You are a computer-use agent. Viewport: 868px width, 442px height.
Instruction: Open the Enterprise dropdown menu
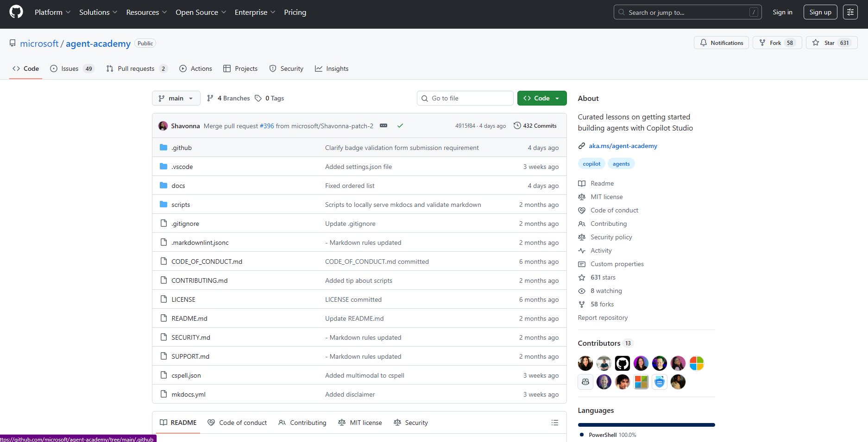pyautogui.click(x=255, y=12)
